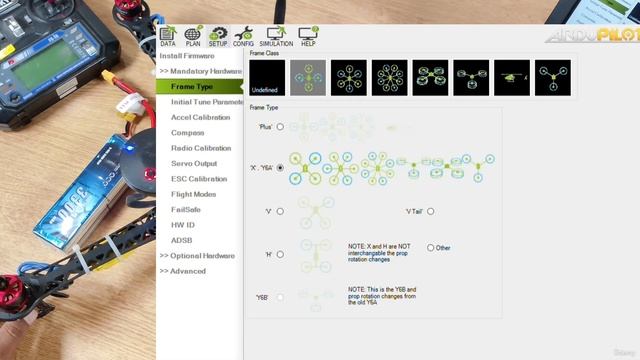Click the H frame diagram image
The image size is (640, 360).
click(x=316, y=256)
